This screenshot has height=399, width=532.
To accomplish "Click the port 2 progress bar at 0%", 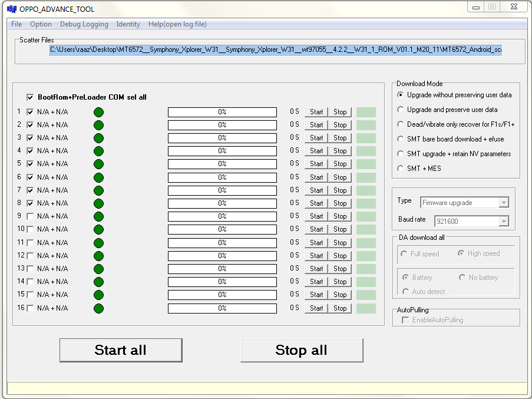I will point(222,125).
